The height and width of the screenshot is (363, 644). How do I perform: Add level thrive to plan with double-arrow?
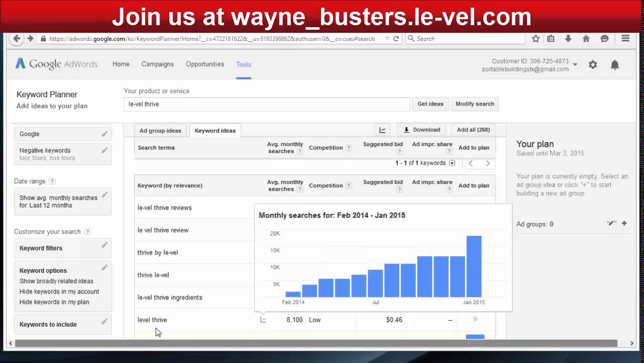tap(475, 319)
